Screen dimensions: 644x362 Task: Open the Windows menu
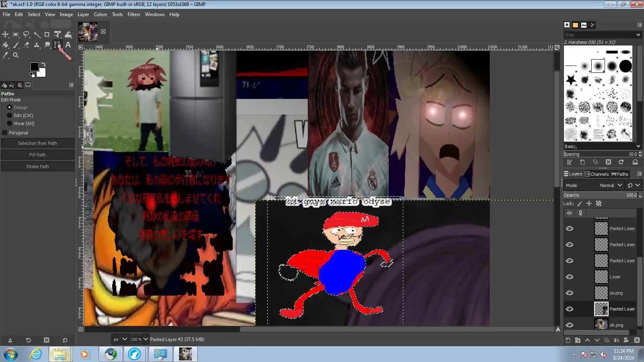pyautogui.click(x=155, y=14)
